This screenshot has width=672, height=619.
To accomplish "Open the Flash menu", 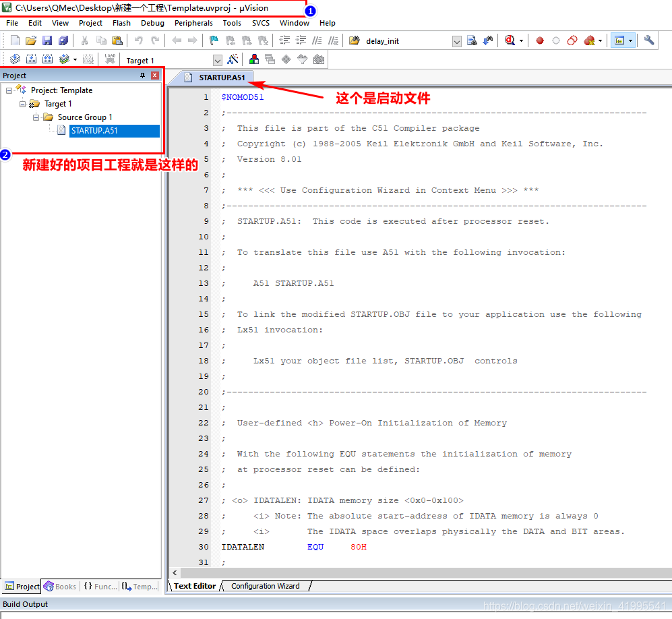I will click(x=122, y=23).
